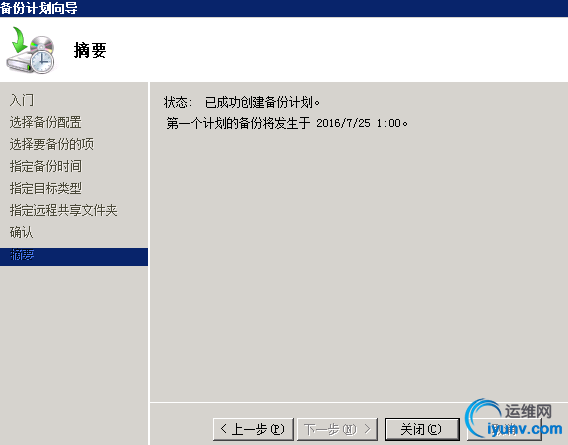This screenshot has width=568, height=445.
Task: Click the 关闭(C) close button
Action: (x=422, y=429)
